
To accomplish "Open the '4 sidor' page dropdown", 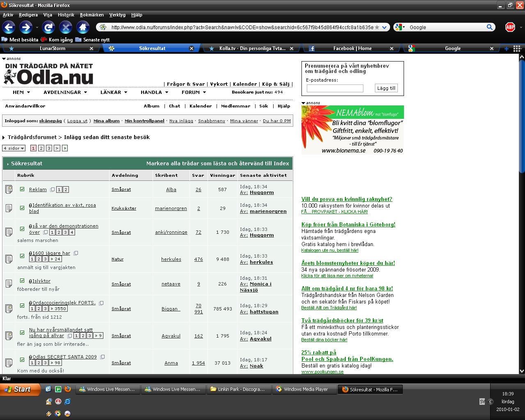I will click(x=14, y=148).
